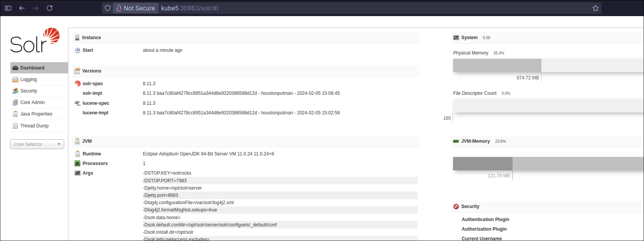Click the System load value 0.00

(486, 38)
